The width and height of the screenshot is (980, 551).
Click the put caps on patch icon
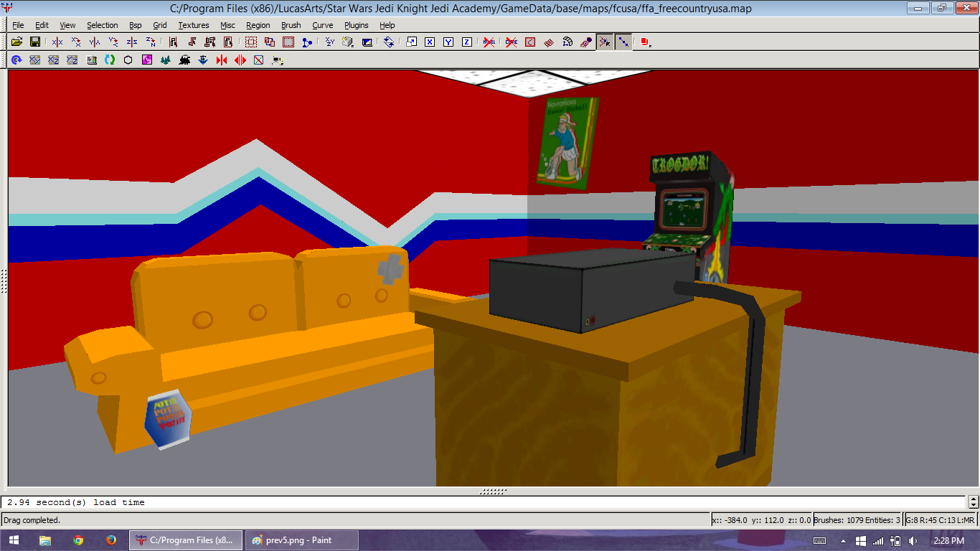[586, 42]
